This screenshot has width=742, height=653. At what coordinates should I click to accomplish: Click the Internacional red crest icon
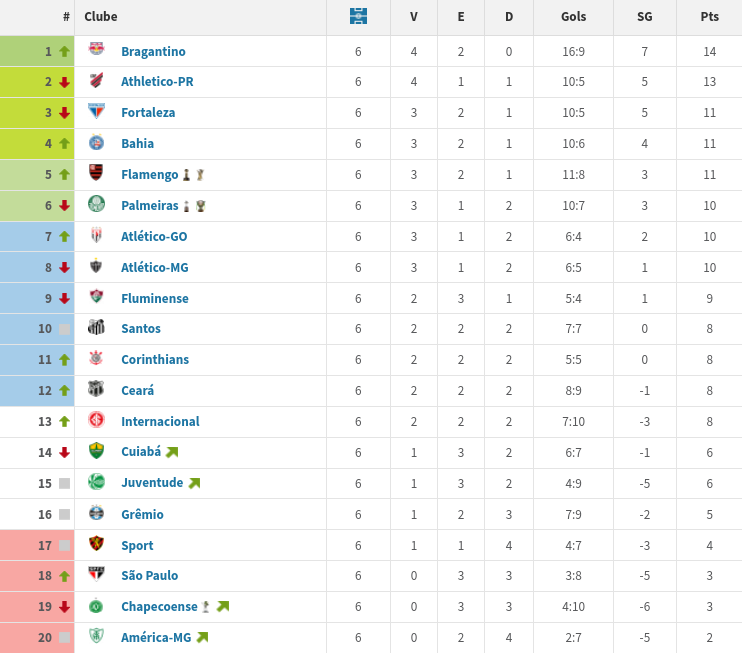pyautogui.click(x=97, y=420)
